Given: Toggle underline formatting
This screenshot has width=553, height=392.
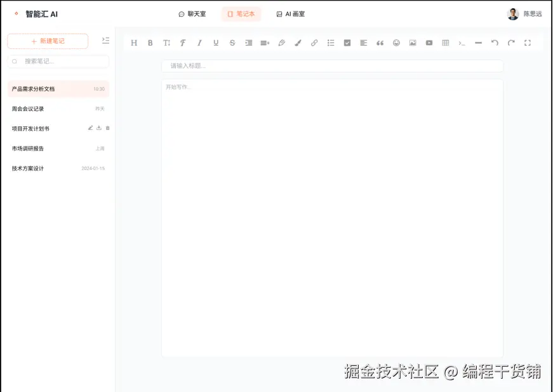Looking at the screenshot, I should click(216, 43).
